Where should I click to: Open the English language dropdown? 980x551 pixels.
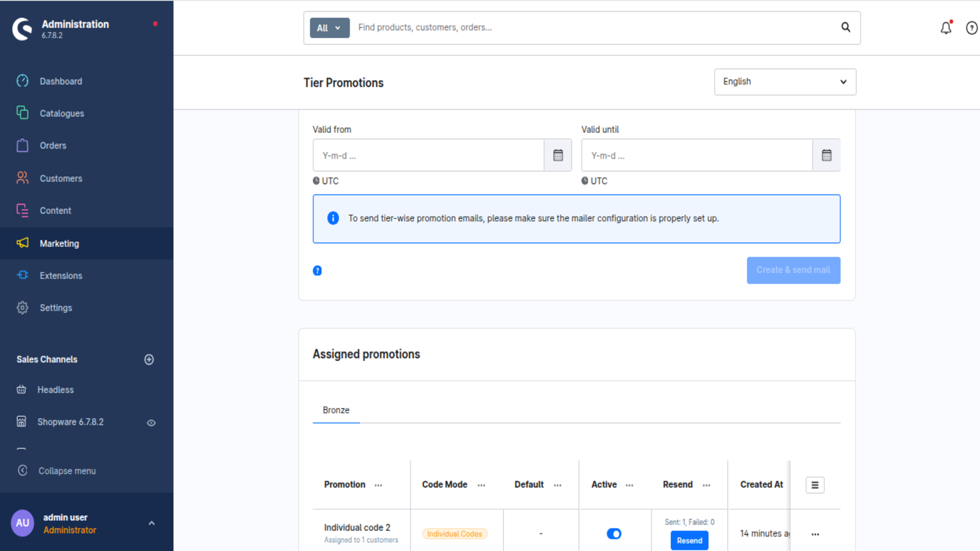tap(785, 82)
